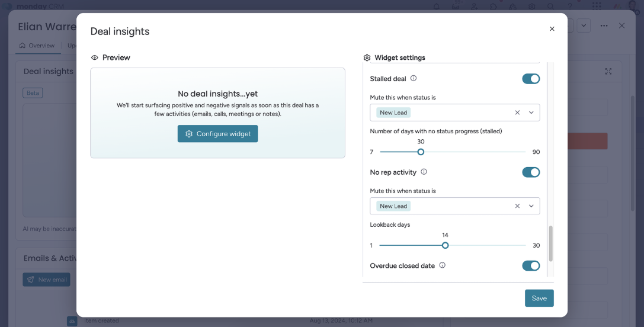Image resolution: width=644 pixels, height=327 pixels.
Task: Click widget settings scrollbar thumb
Action: pos(551,243)
